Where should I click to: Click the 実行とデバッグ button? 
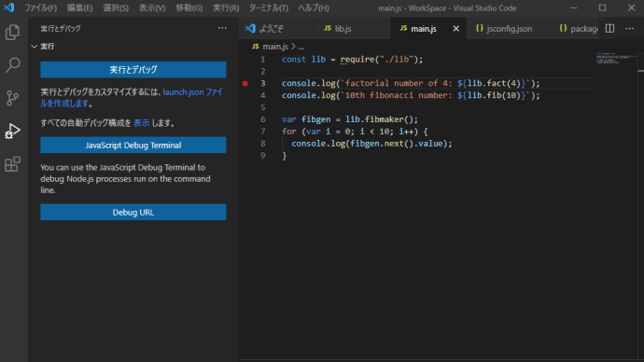133,70
